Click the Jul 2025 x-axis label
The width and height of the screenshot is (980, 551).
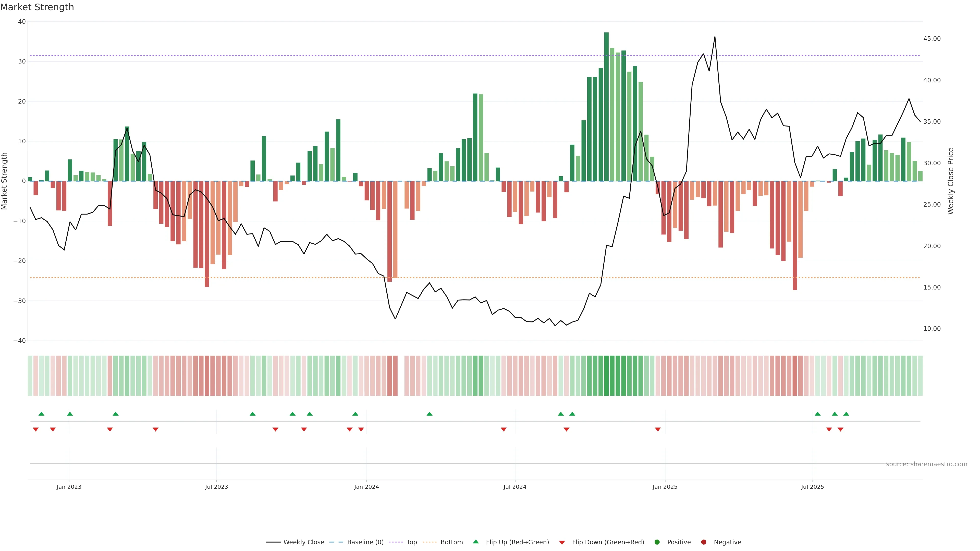click(812, 487)
